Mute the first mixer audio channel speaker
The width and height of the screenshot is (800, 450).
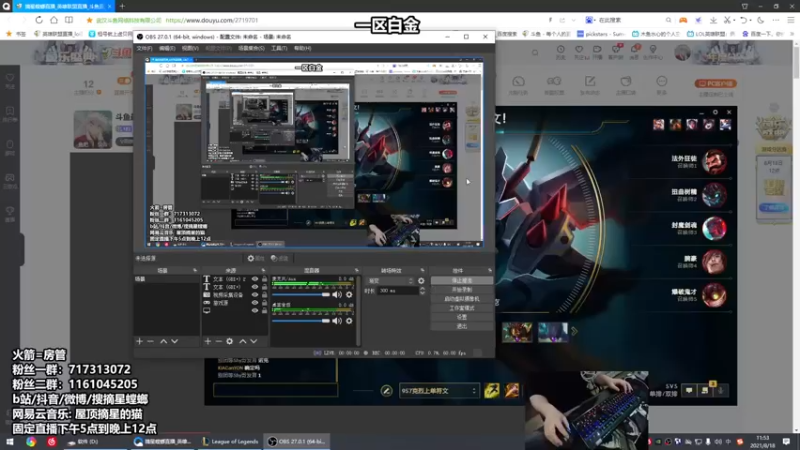coord(337,294)
